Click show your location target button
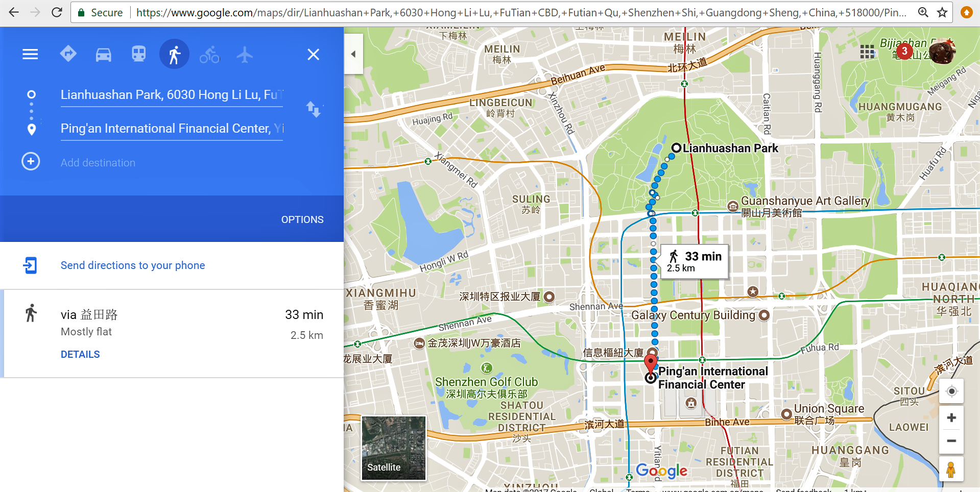980x492 pixels. point(951,391)
